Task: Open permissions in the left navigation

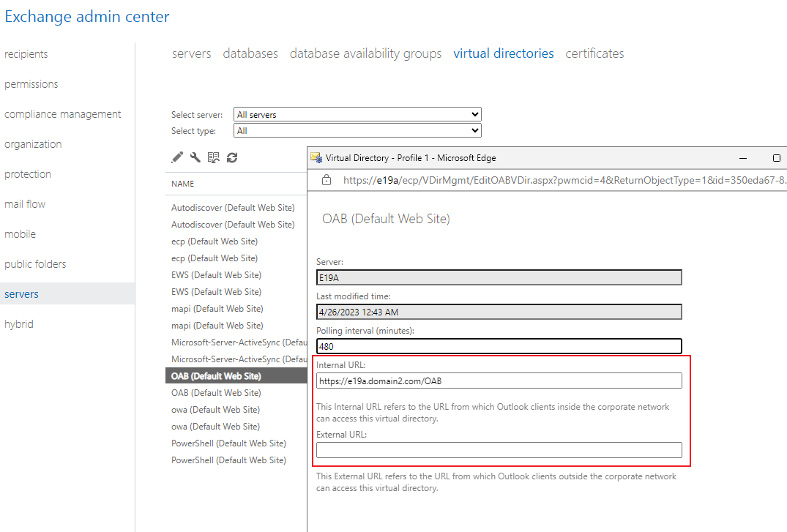Action: click(31, 84)
